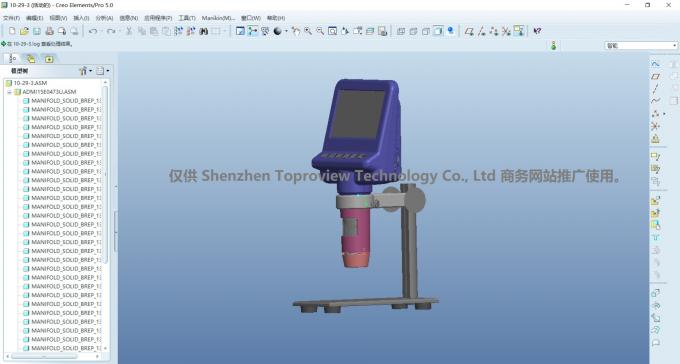Select 10-29-3.ASM in model tree
680x364 pixels.
[x=30, y=83]
